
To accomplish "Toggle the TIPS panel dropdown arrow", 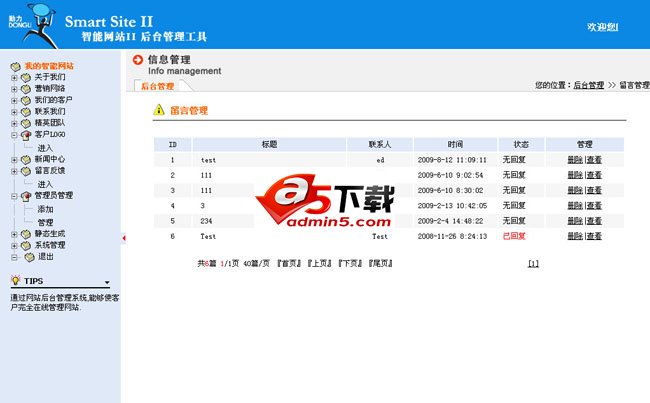I will [107, 282].
